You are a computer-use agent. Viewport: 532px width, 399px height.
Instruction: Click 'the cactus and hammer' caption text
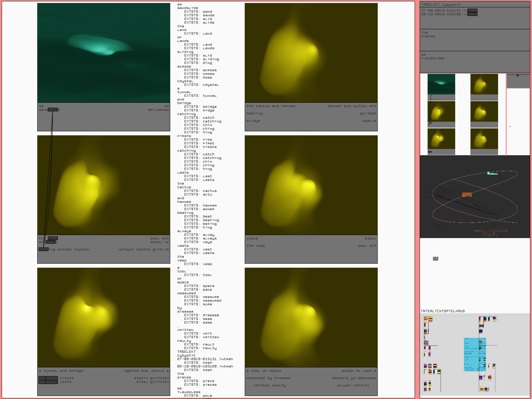[271, 106]
